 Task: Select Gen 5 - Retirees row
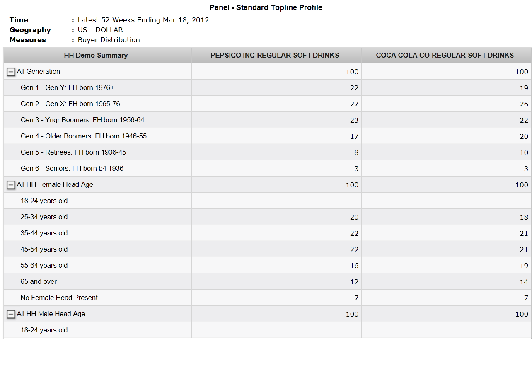click(267, 152)
